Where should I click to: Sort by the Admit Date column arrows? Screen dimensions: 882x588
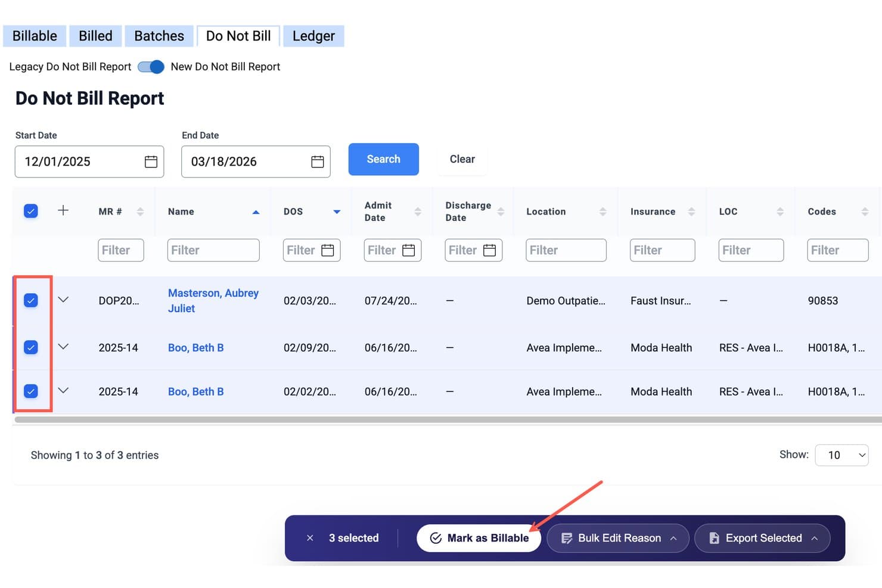tap(418, 211)
